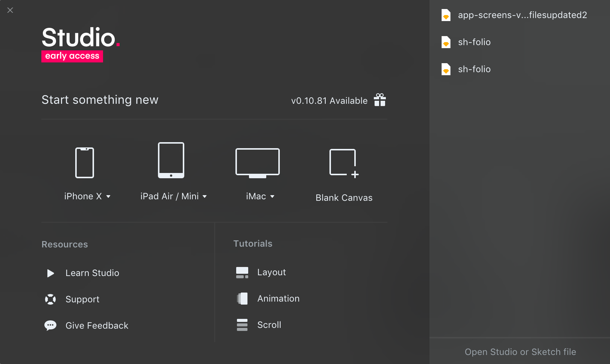Viewport: 610px width, 364px height.
Task: Close the Studio welcome window
Action: click(x=10, y=10)
